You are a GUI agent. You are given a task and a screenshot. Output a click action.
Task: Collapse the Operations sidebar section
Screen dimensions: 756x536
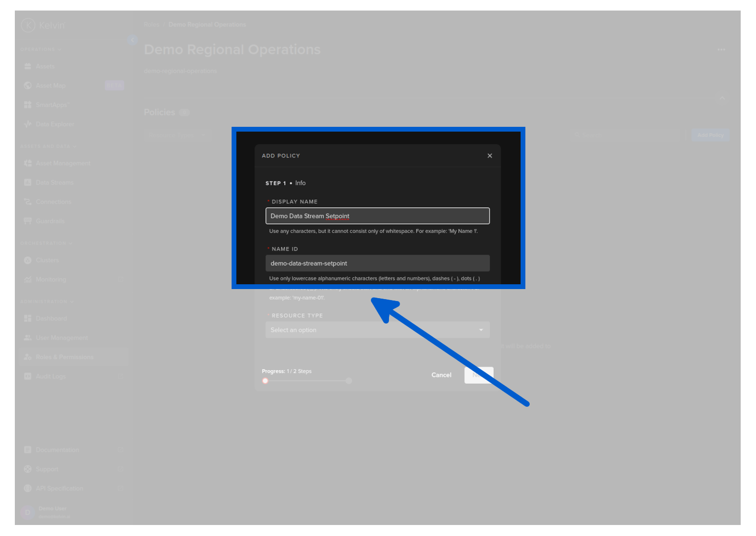click(x=41, y=49)
